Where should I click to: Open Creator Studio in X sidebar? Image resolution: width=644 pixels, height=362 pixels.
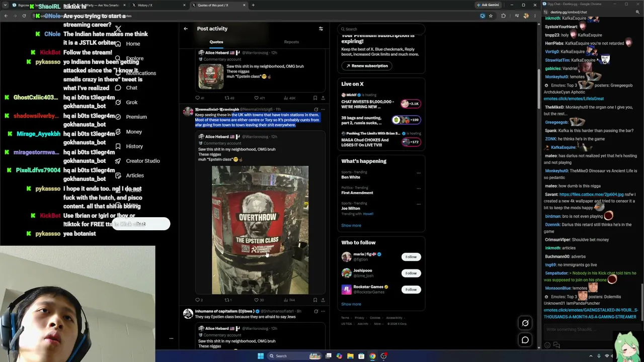137,161
